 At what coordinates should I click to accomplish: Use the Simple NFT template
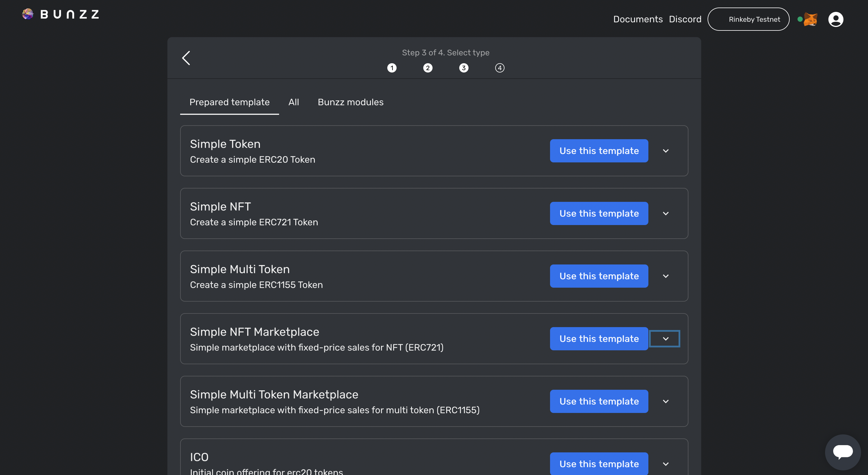599,214
